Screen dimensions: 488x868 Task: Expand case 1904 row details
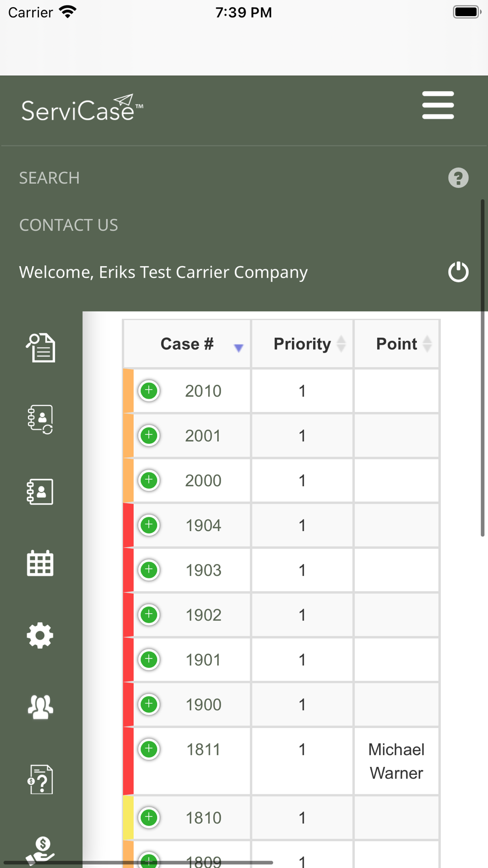[x=149, y=525]
